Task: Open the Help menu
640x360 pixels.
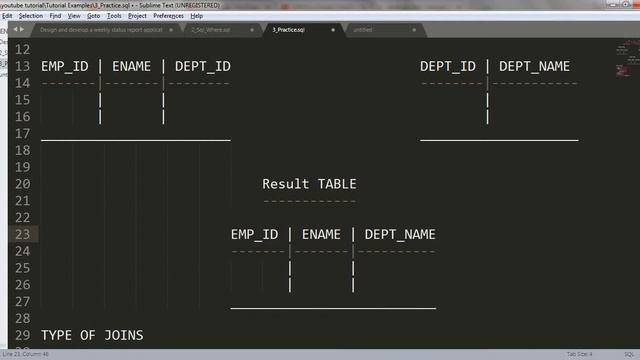Action: click(x=196, y=16)
